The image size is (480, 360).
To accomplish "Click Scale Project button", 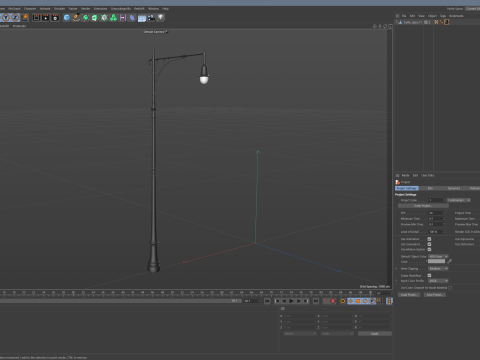I will tap(423, 206).
